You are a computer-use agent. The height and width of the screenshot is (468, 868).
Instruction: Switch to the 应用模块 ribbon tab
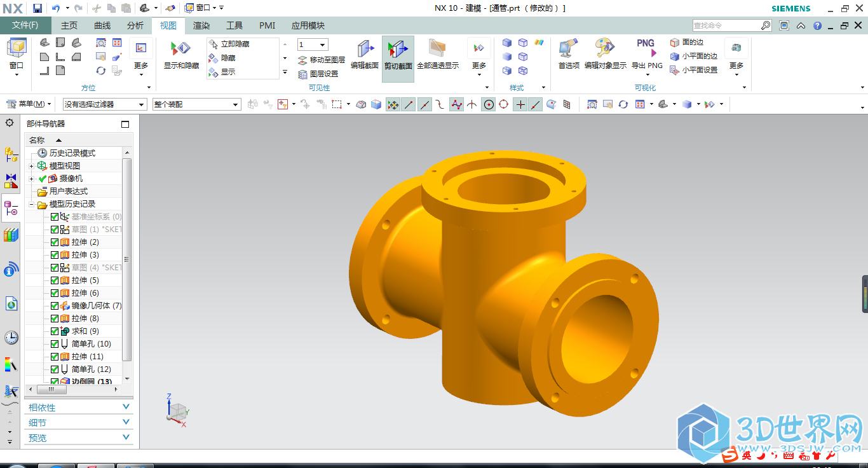click(x=308, y=25)
